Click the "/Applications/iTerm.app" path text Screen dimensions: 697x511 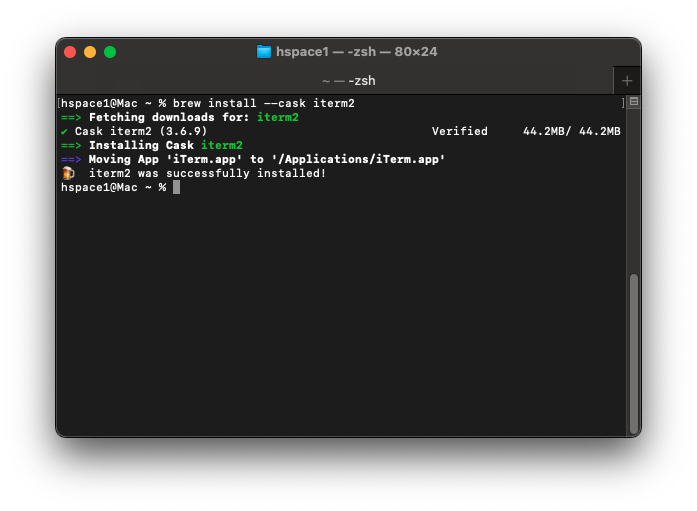pyautogui.click(x=358, y=160)
